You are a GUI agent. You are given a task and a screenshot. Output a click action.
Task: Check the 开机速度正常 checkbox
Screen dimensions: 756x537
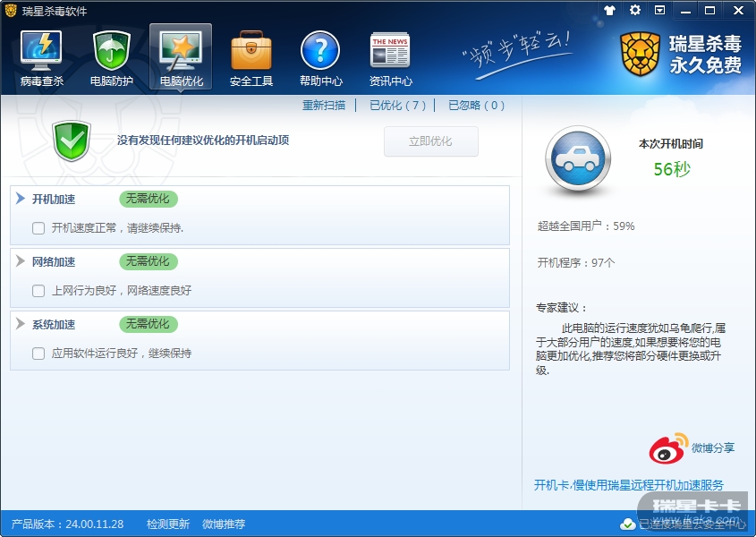(x=38, y=228)
